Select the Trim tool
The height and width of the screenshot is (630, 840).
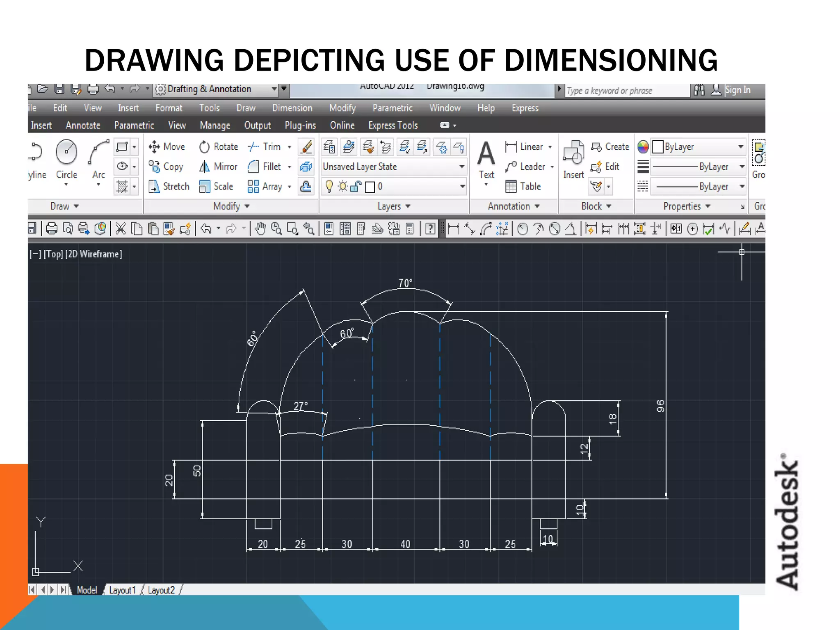[x=265, y=146]
